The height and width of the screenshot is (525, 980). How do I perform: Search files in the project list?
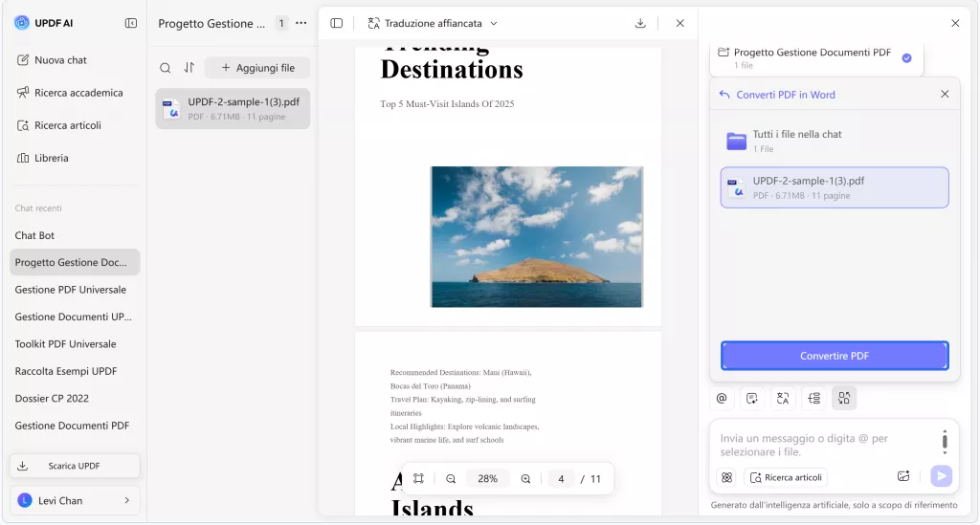[x=166, y=68]
